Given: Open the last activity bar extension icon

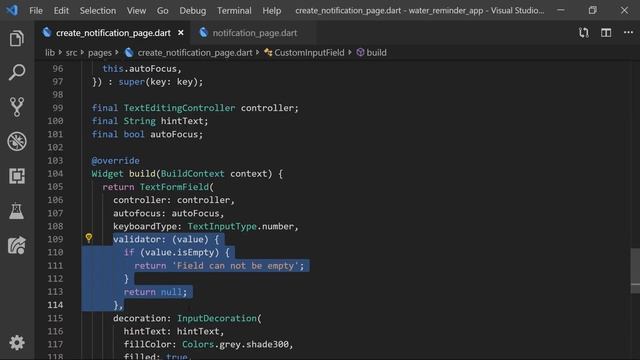Looking at the screenshot, I should coord(16,245).
